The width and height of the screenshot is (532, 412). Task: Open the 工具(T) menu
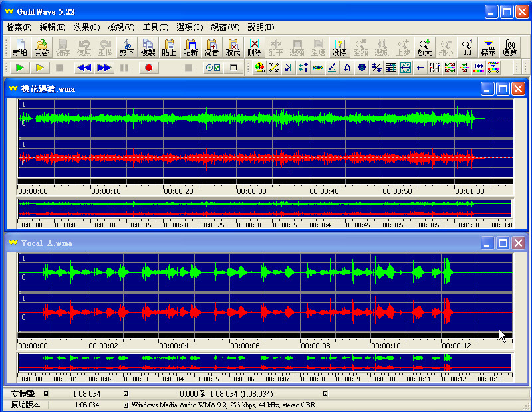point(156,27)
